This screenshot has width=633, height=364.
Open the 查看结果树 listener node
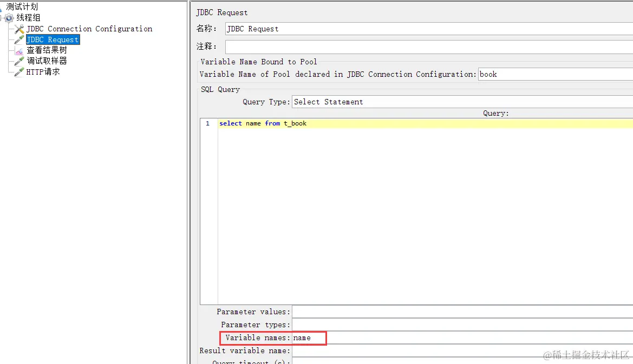47,50
